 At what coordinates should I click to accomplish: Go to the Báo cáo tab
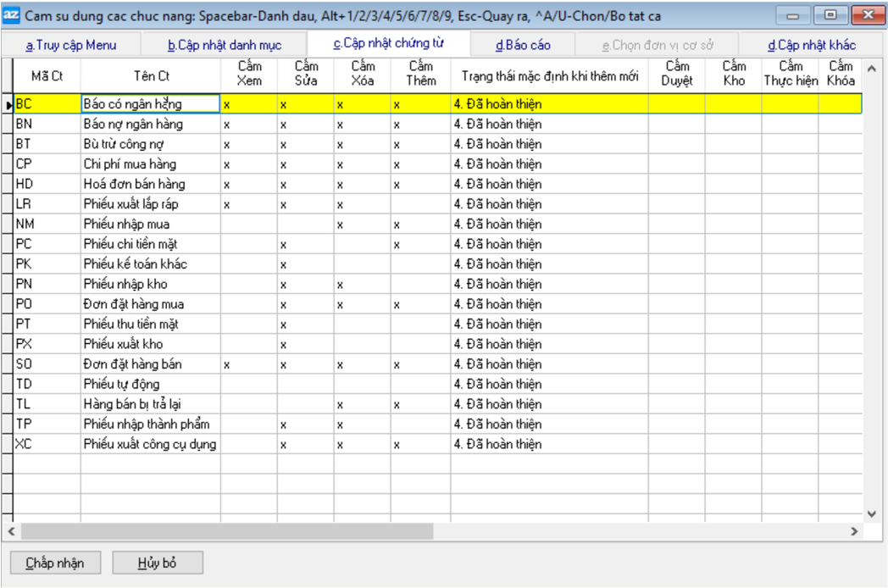(523, 45)
